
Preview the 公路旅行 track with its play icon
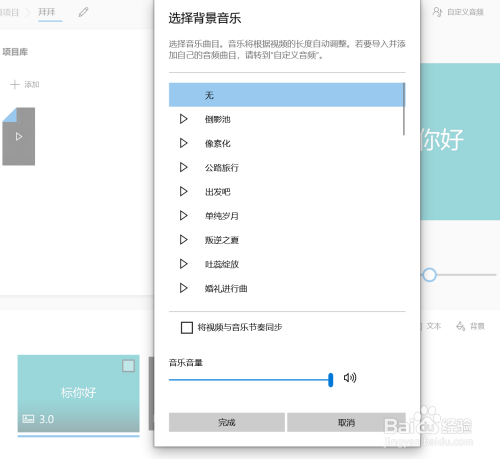pyautogui.click(x=183, y=167)
